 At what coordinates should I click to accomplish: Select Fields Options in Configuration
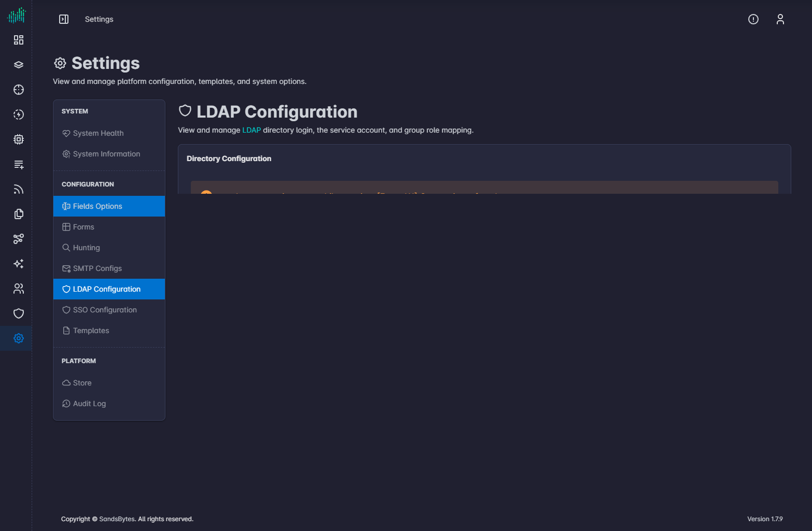click(x=109, y=206)
